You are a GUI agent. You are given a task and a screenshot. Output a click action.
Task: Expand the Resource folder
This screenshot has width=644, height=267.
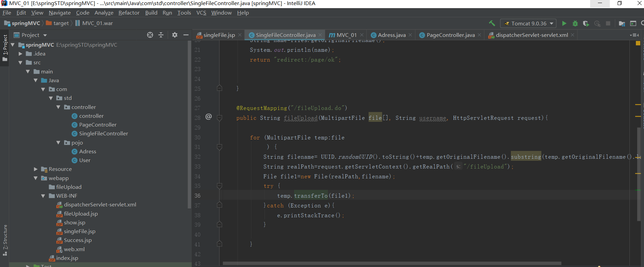coord(36,169)
